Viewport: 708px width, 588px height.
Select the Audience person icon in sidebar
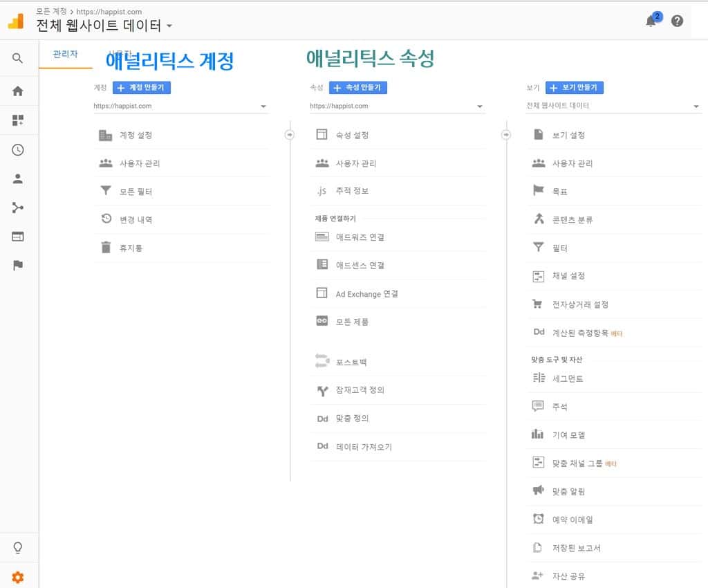(x=19, y=178)
